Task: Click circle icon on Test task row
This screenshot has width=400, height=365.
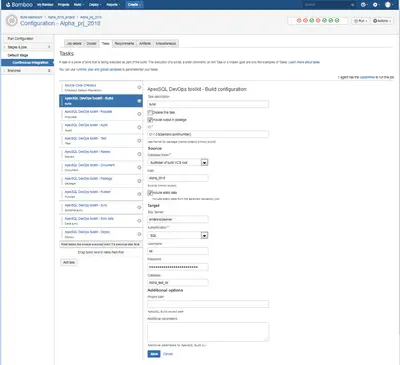Action: point(139,141)
